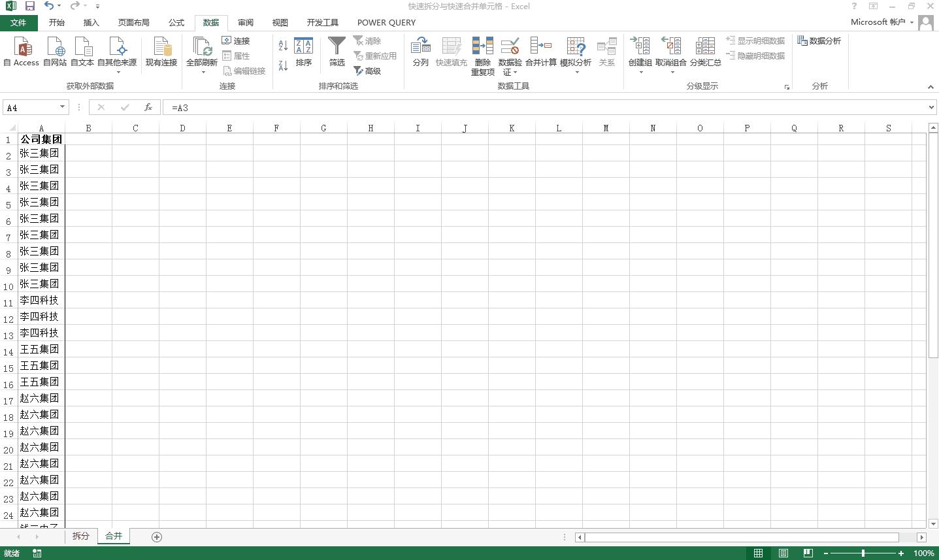Open the outline (分级显示) dialog launcher

click(x=787, y=87)
